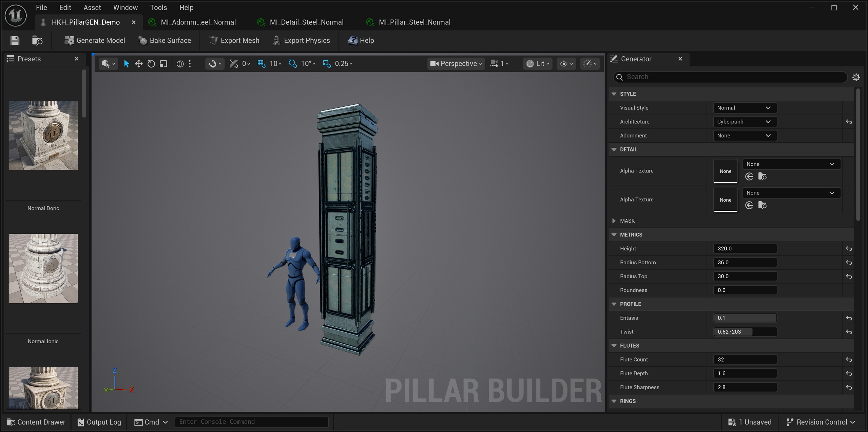Open the surface snapping dropdown
This screenshot has width=868, height=432.
pyautogui.click(x=215, y=64)
